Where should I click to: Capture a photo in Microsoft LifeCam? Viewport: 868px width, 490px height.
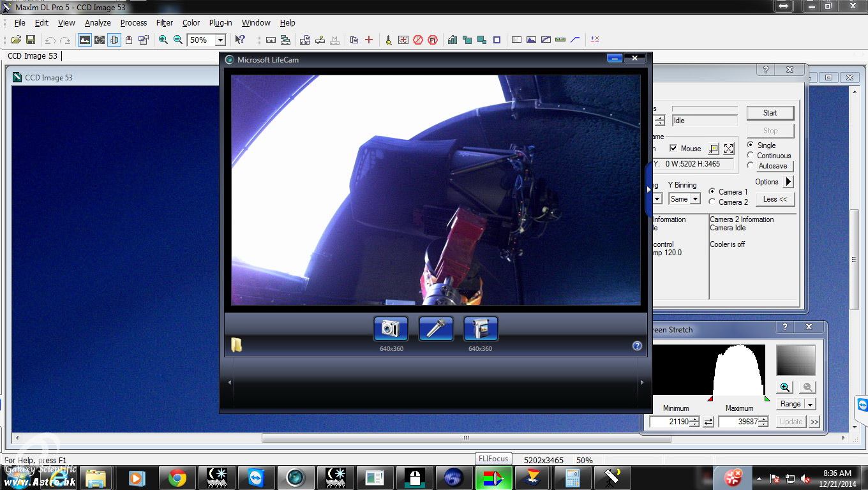coord(390,329)
